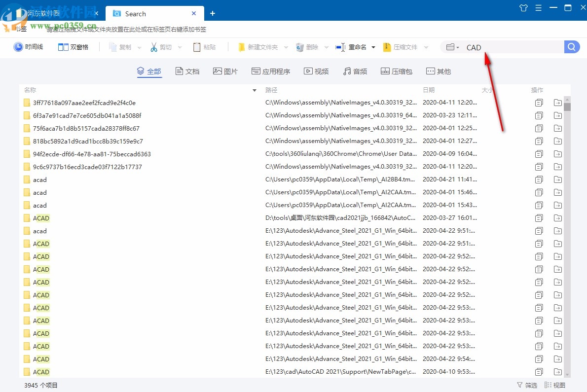Click the path cell C:\tools\360liulanqi\360Chrome
587x392 pixels.
pyautogui.click(x=341, y=154)
